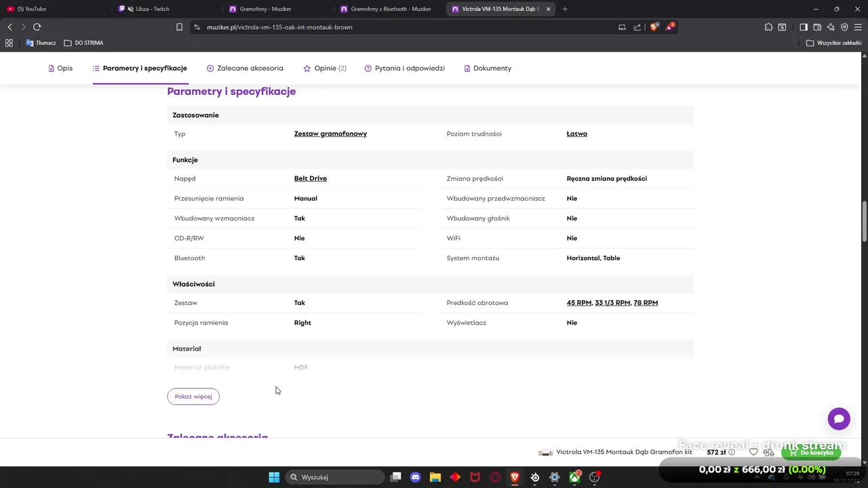The image size is (868, 488).
Task: Click the page vertical scrollbar thumb
Action: pyautogui.click(x=865, y=222)
